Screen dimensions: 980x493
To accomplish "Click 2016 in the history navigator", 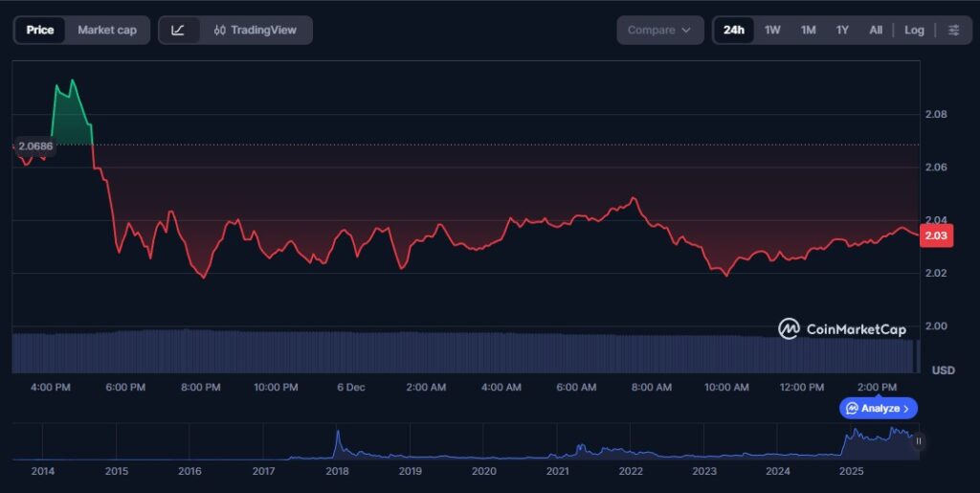I will coord(189,471).
